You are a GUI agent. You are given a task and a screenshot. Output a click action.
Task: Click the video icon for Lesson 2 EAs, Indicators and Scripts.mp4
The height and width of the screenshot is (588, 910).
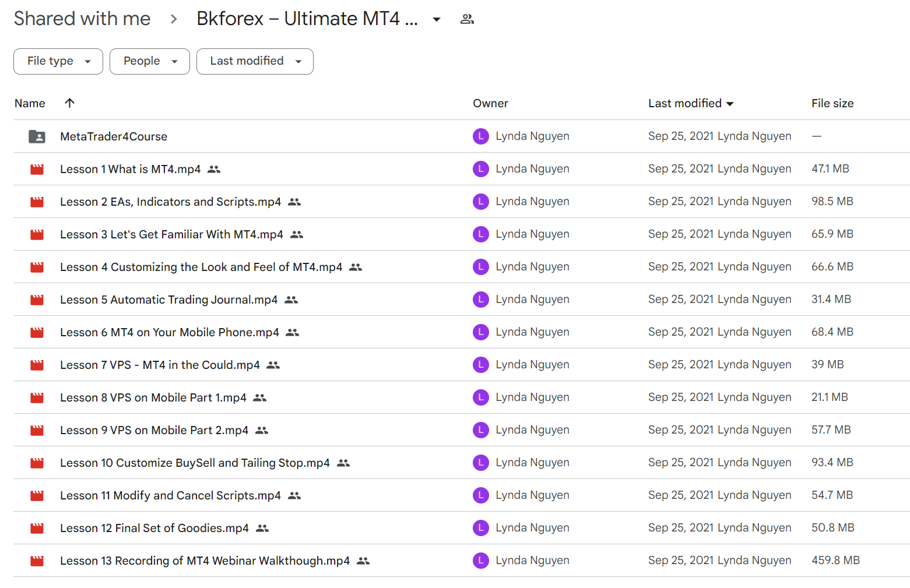click(37, 202)
